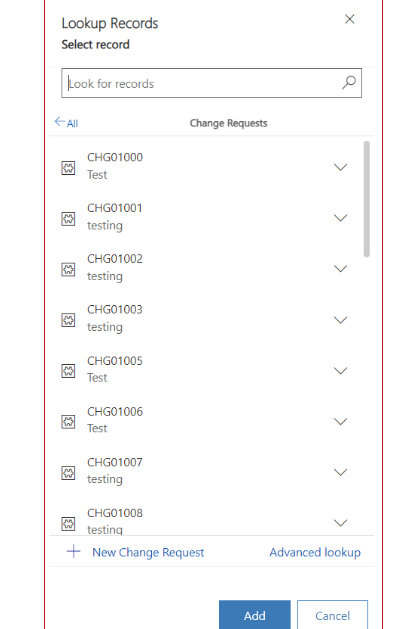The image size is (411, 629).
Task: Expand the CHG01006 record chevron
Action: pos(340,421)
